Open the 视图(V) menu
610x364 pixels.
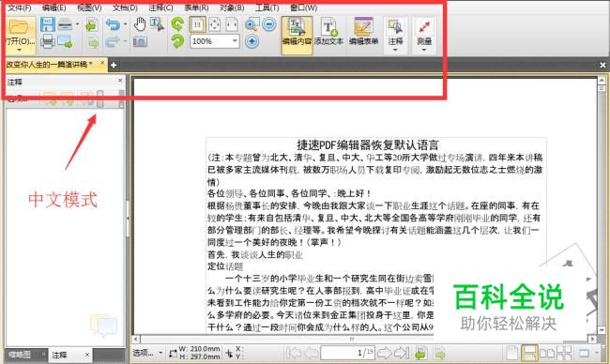89,8
